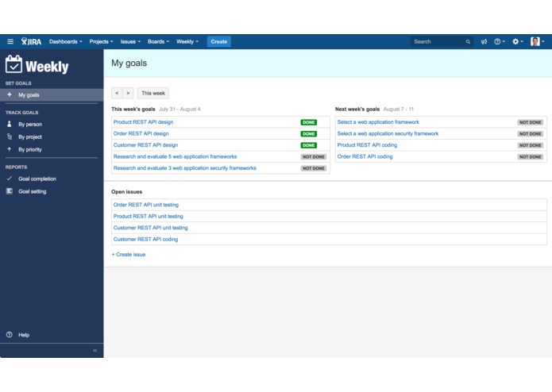
Task: Click the Help circle icon in sidebar
Action: coord(10,334)
